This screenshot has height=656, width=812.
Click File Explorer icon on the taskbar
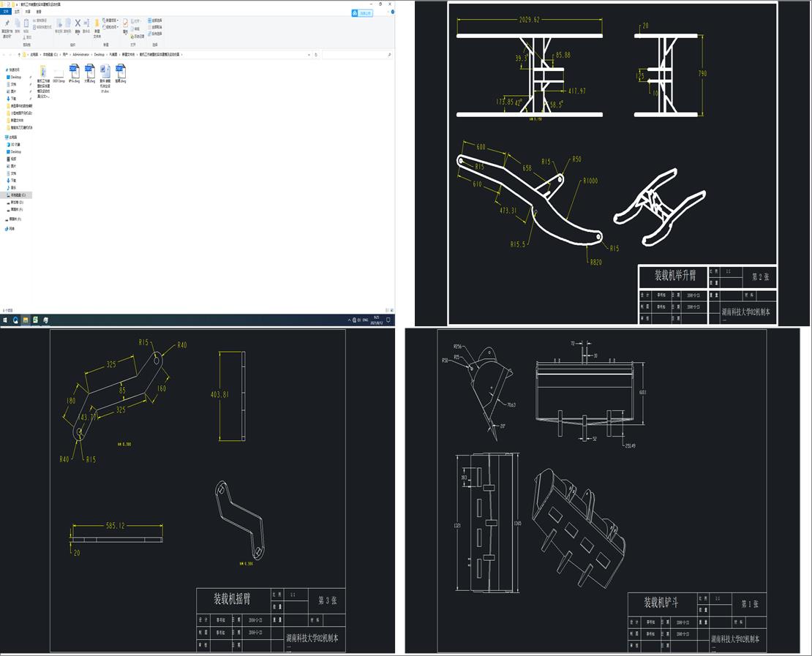click(26, 320)
